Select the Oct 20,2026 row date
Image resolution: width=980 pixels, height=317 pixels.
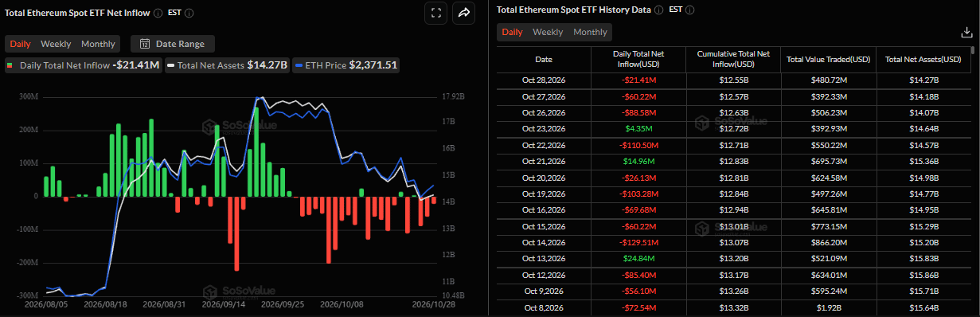(544, 178)
